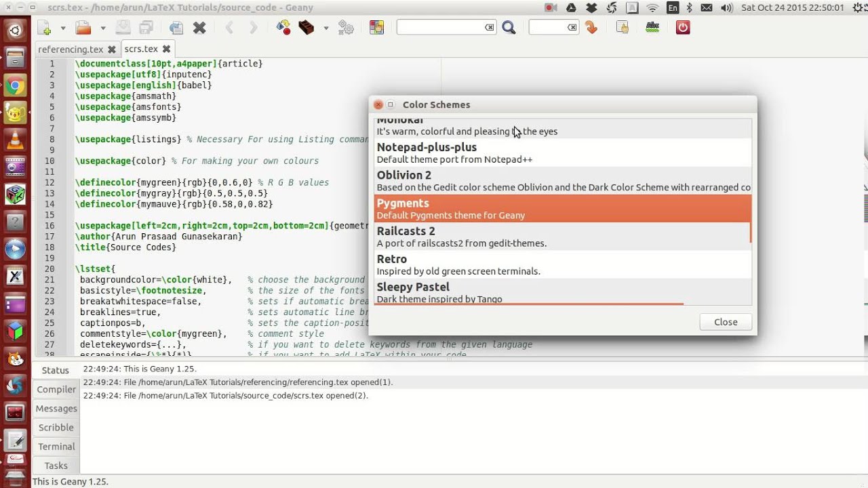
Task: Open the Dropbox tray indicator
Action: (591, 8)
